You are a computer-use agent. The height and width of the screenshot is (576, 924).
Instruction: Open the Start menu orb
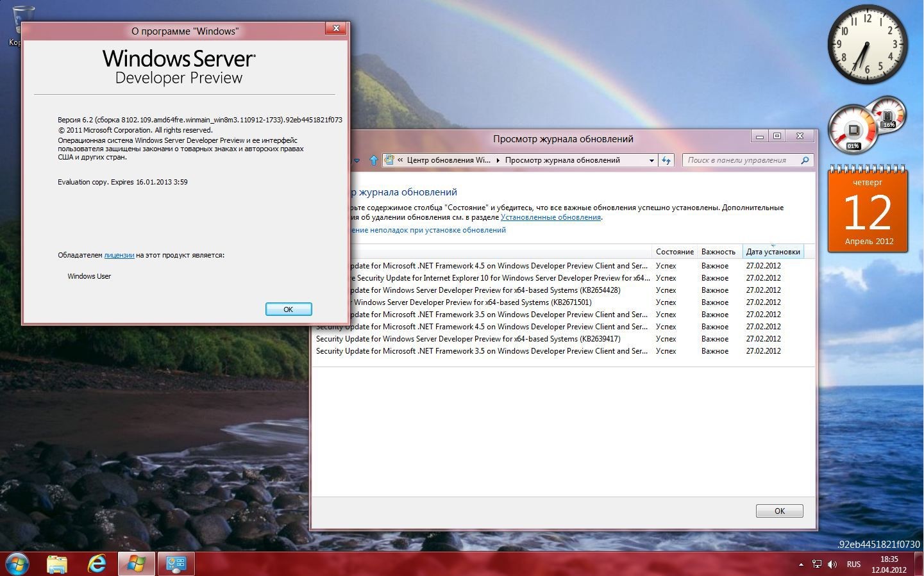pos(16,564)
